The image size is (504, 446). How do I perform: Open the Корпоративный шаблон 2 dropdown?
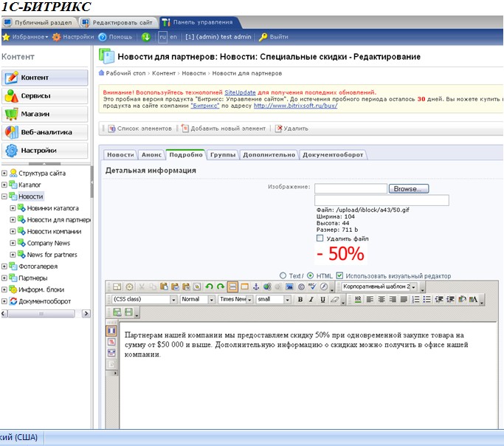point(379,287)
